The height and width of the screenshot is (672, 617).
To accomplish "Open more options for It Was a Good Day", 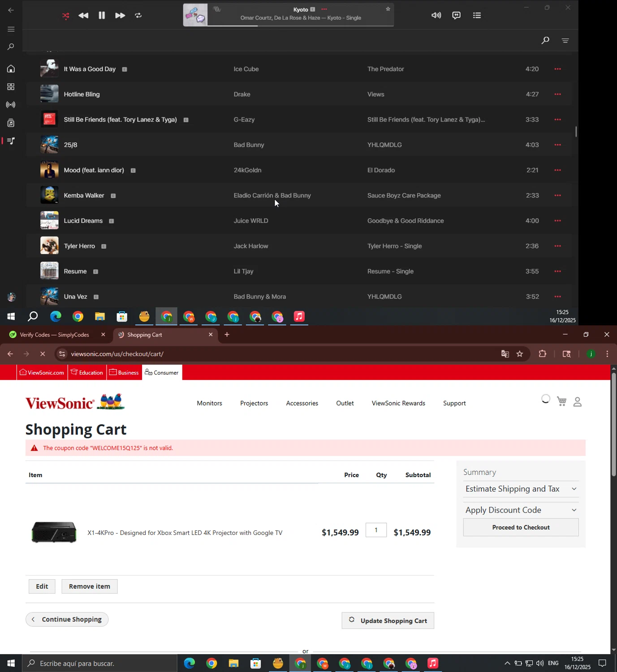I will 558,69.
